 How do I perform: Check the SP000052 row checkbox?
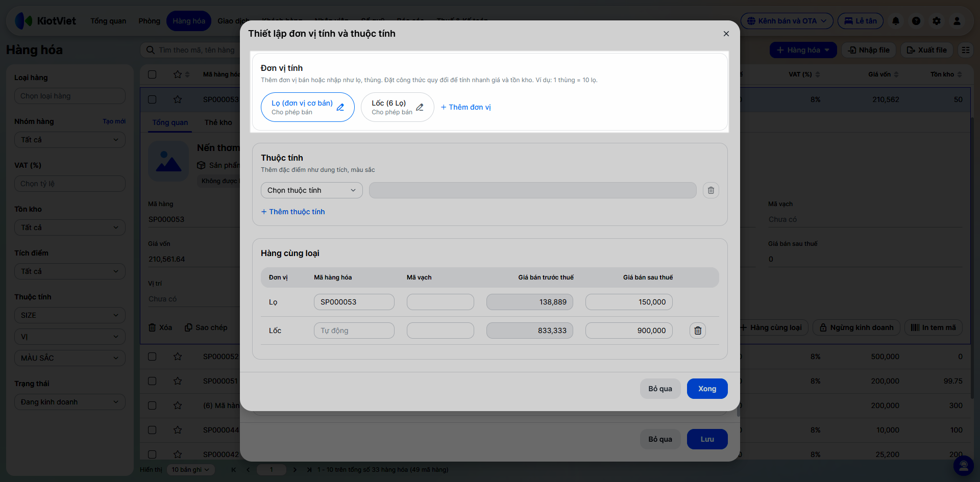pyautogui.click(x=152, y=357)
